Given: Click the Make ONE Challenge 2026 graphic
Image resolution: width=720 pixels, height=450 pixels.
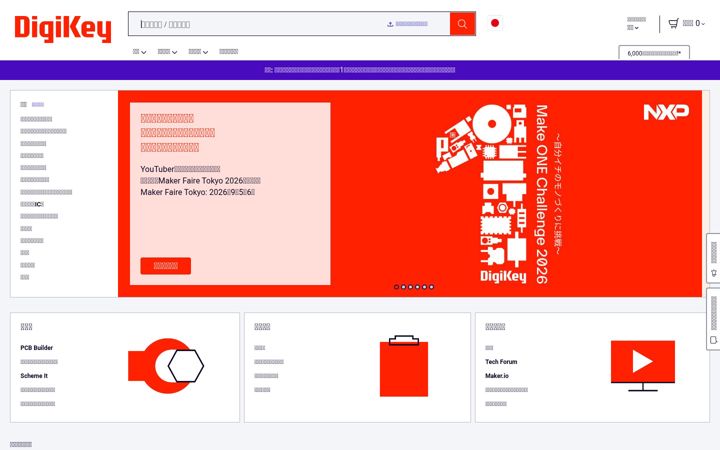Looking at the screenshot, I should (498, 193).
